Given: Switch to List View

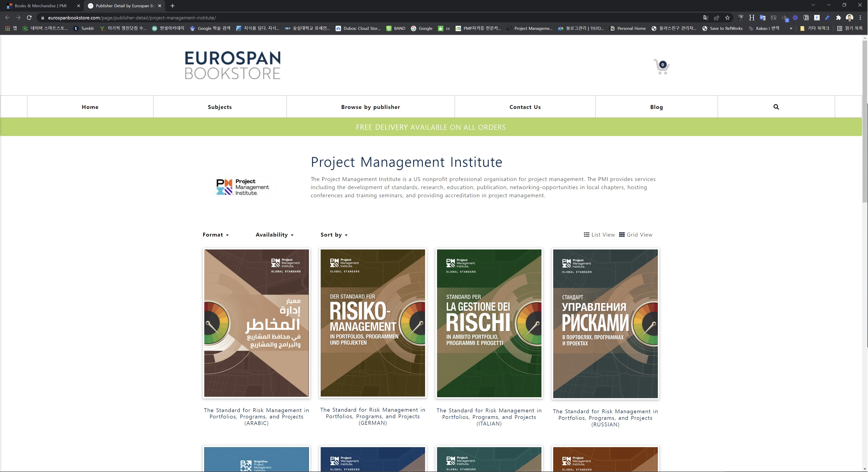Looking at the screenshot, I should 599,235.
